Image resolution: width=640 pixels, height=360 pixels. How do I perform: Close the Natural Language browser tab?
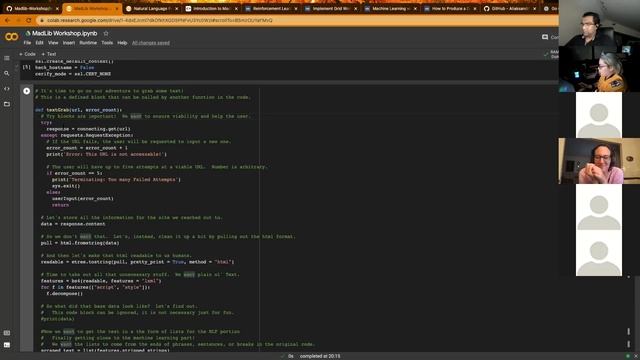pos(176,9)
